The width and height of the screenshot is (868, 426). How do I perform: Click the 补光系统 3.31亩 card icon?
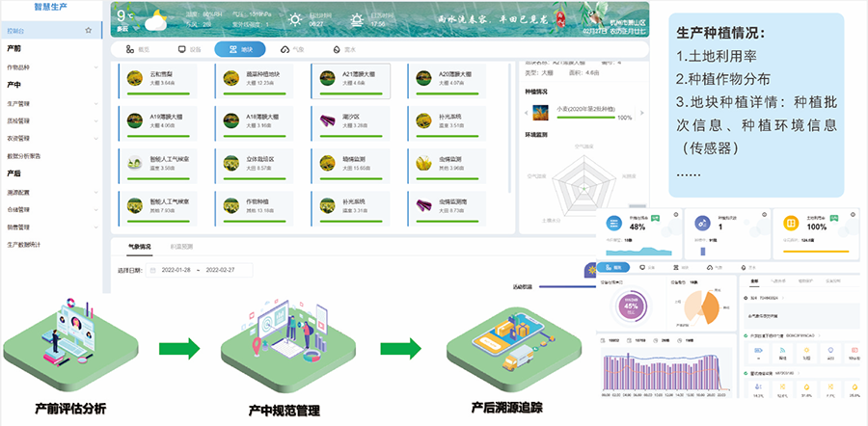[327, 205]
